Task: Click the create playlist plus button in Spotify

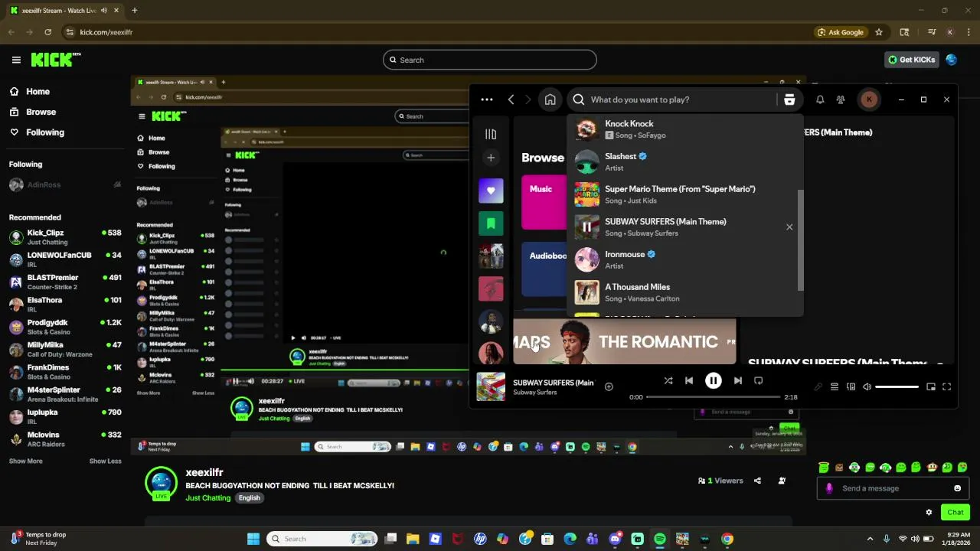Action: 491,158
